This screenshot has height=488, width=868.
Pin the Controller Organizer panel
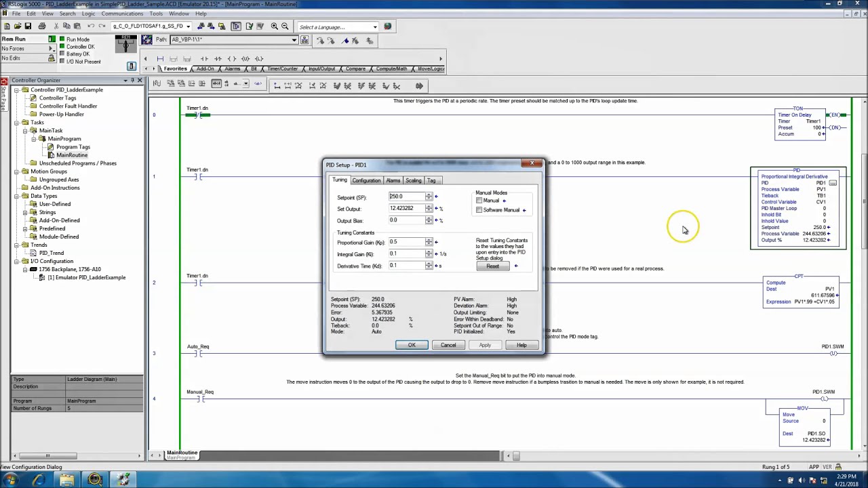tap(132, 81)
